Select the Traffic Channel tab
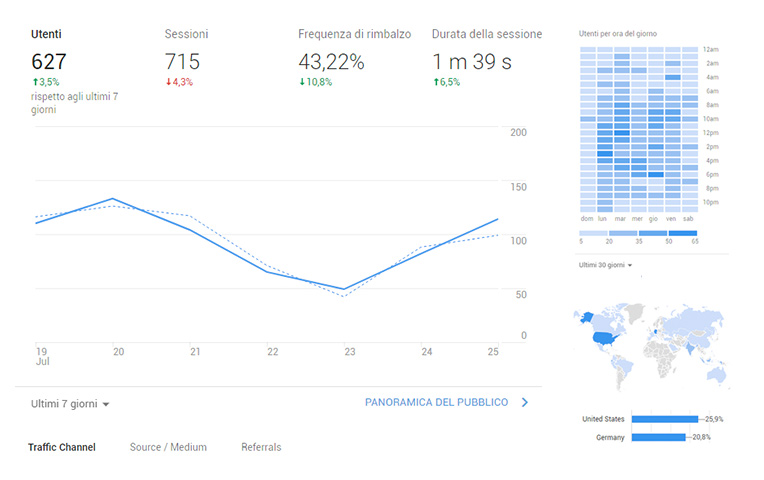 (61, 447)
